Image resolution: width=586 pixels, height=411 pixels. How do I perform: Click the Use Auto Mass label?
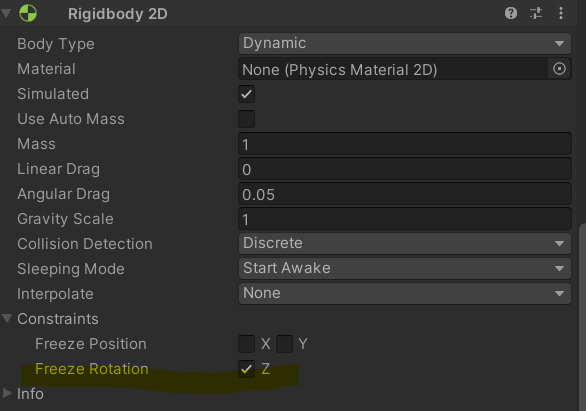click(71, 119)
